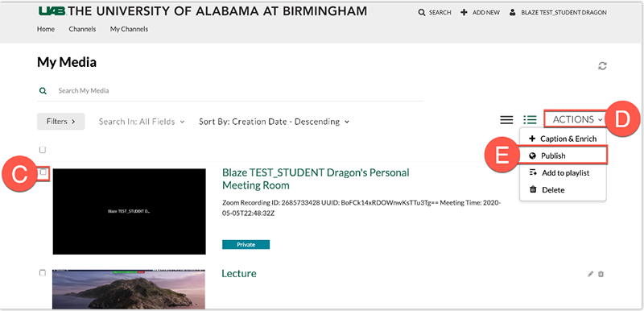Open the Personal Meeting Room video thumbnail
This screenshot has height=311, width=644.
point(130,211)
